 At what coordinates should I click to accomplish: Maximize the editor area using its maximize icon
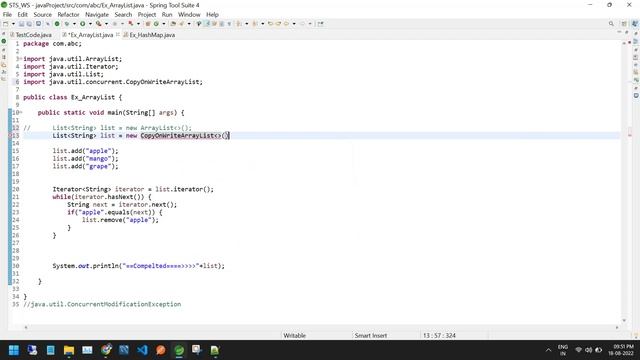click(x=626, y=32)
